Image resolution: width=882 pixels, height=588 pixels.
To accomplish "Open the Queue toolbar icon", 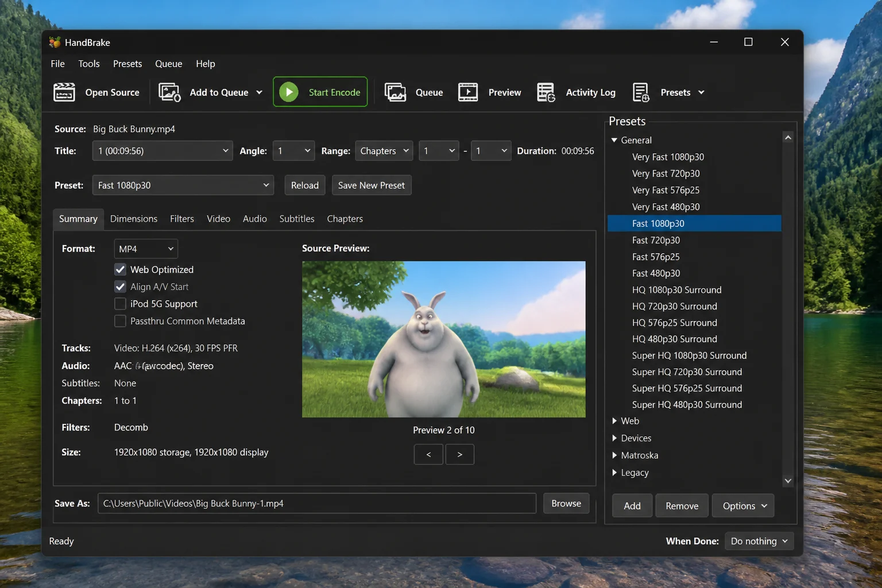I will [x=395, y=92].
